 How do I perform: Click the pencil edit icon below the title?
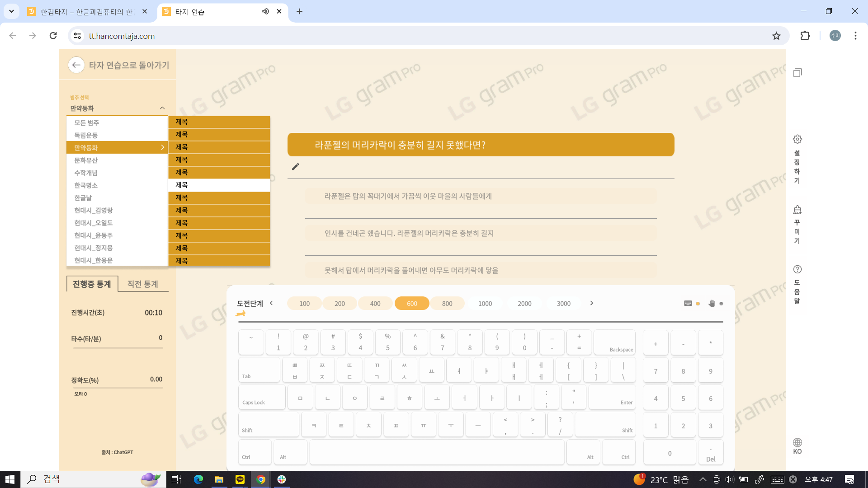click(296, 167)
